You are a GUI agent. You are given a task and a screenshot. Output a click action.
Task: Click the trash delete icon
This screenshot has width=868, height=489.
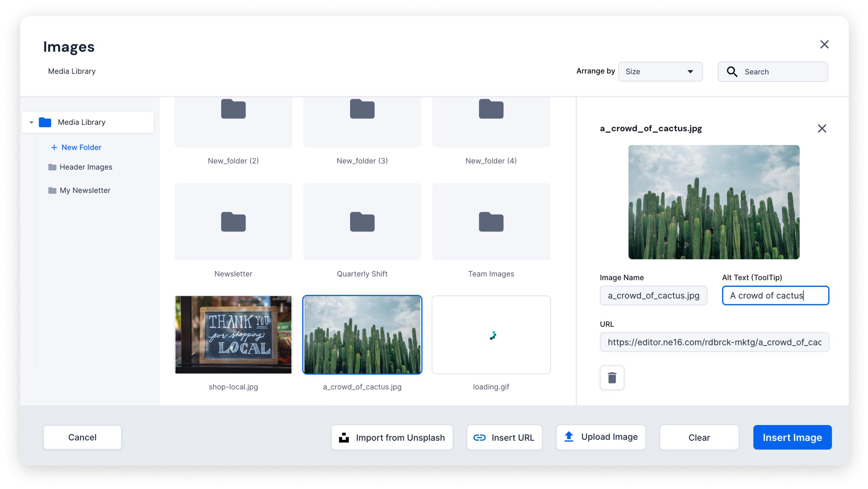click(612, 378)
